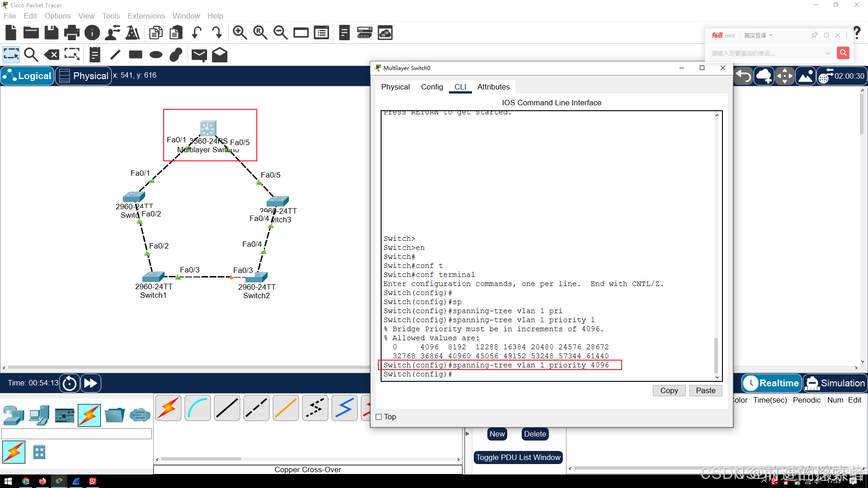Open the Extensions menu
868x488 pixels.
point(146,16)
